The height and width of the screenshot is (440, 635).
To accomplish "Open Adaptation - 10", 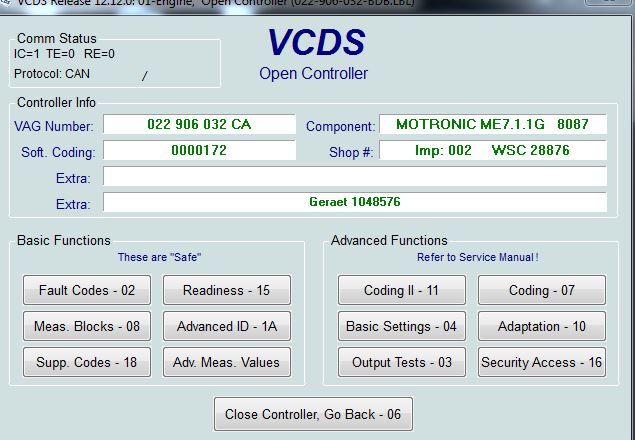I will (542, 326).
